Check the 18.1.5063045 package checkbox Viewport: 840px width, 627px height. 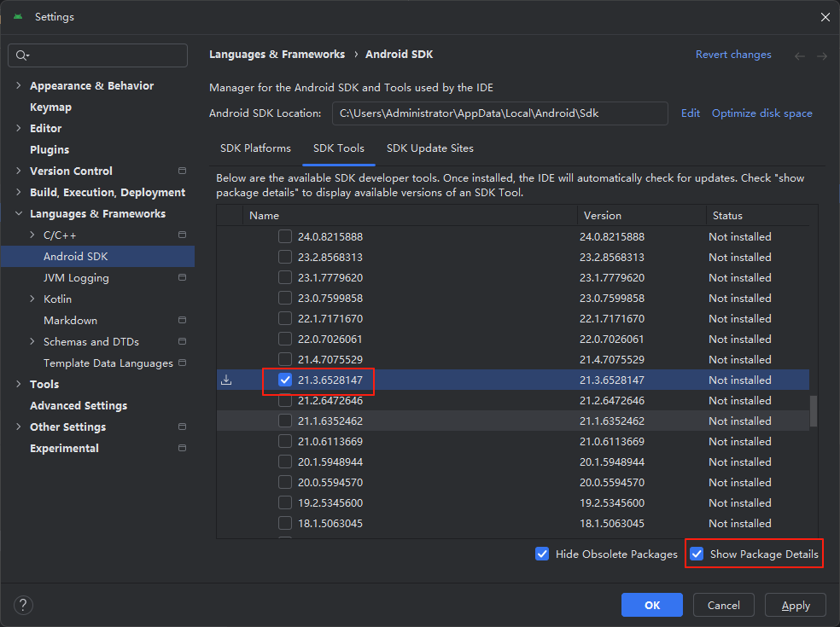click(285, 523)
